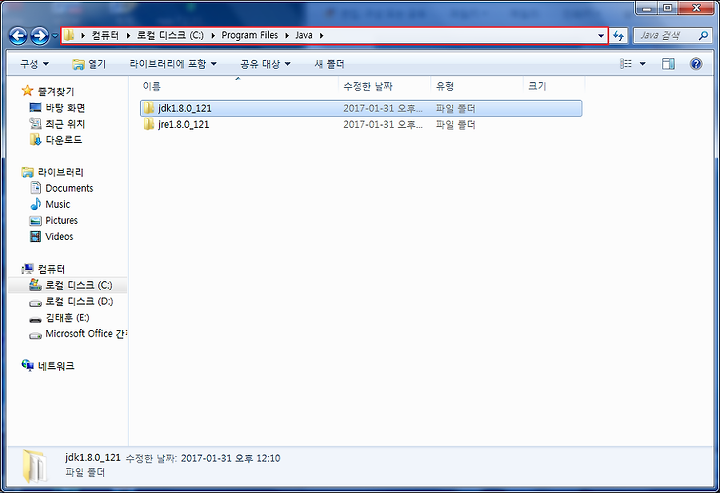Viewport: 720px width, 493px height.
Task: Select 다운로드 in favorites
Action: point(64,140)
